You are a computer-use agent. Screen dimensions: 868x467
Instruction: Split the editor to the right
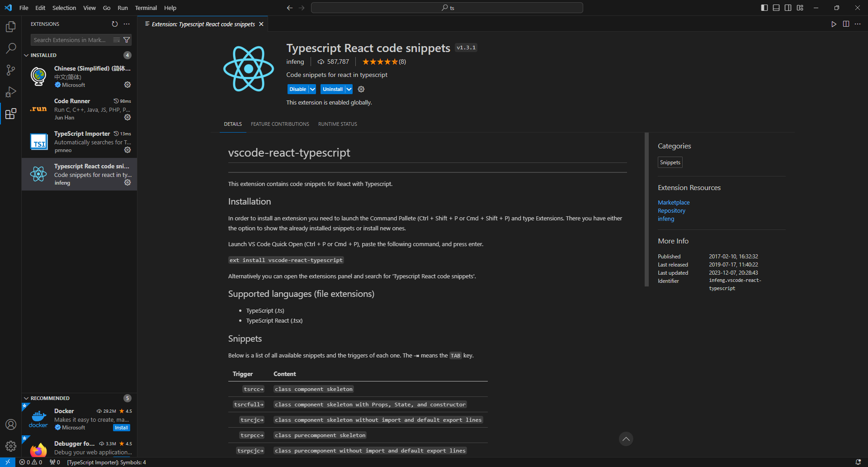click(846, 24)
